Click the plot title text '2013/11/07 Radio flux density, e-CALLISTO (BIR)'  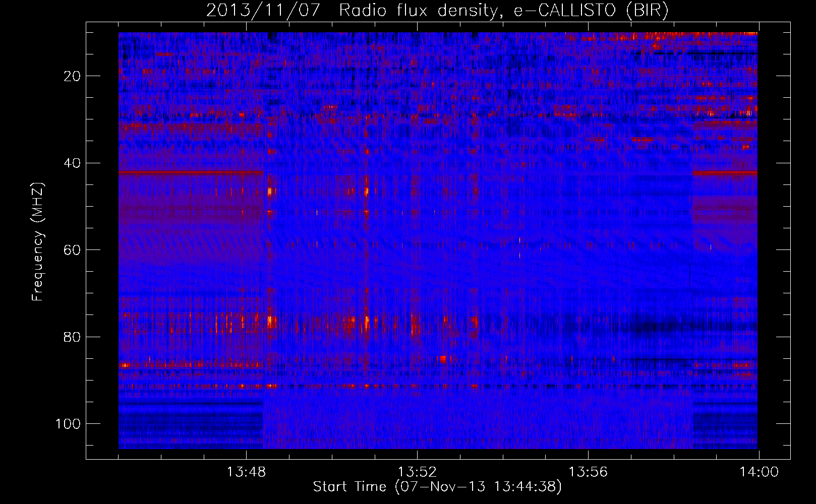pos(437,11)
